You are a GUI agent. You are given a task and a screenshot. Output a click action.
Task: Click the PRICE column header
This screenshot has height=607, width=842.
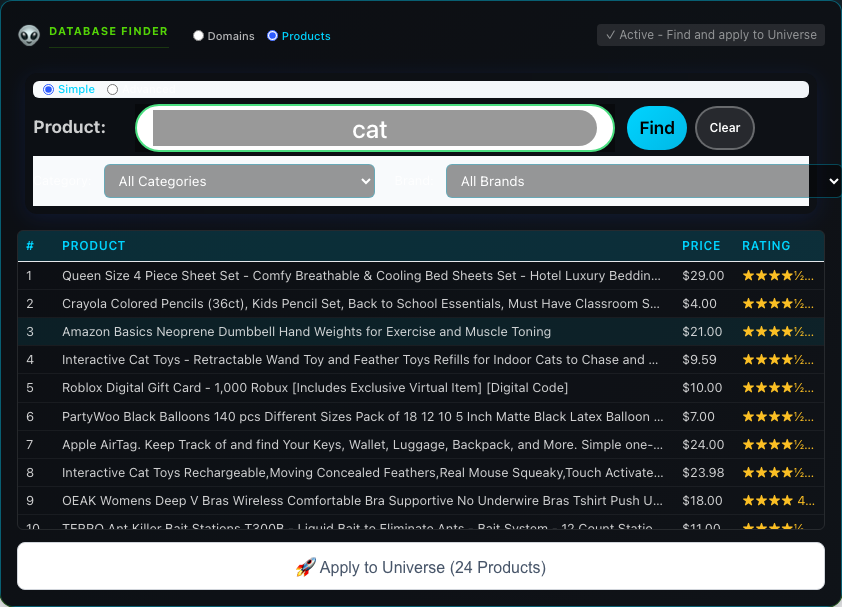point(701,246)
